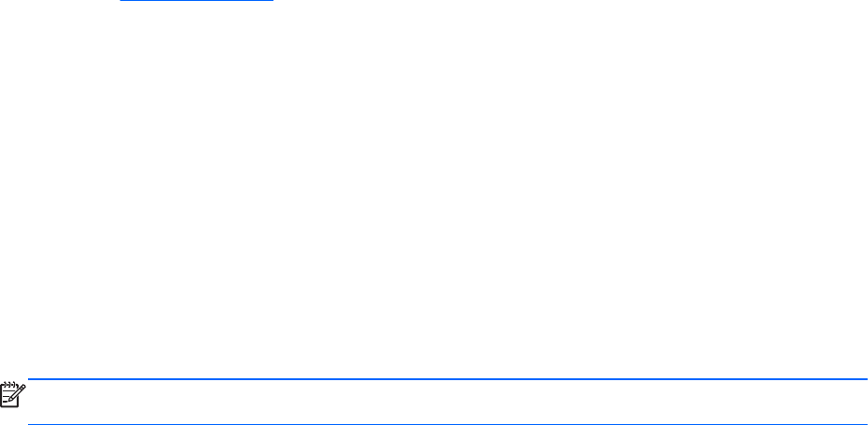Click the notepad-and-pencil note icon
The height and width of the screenshot is (425, 868).
point(13,394)
